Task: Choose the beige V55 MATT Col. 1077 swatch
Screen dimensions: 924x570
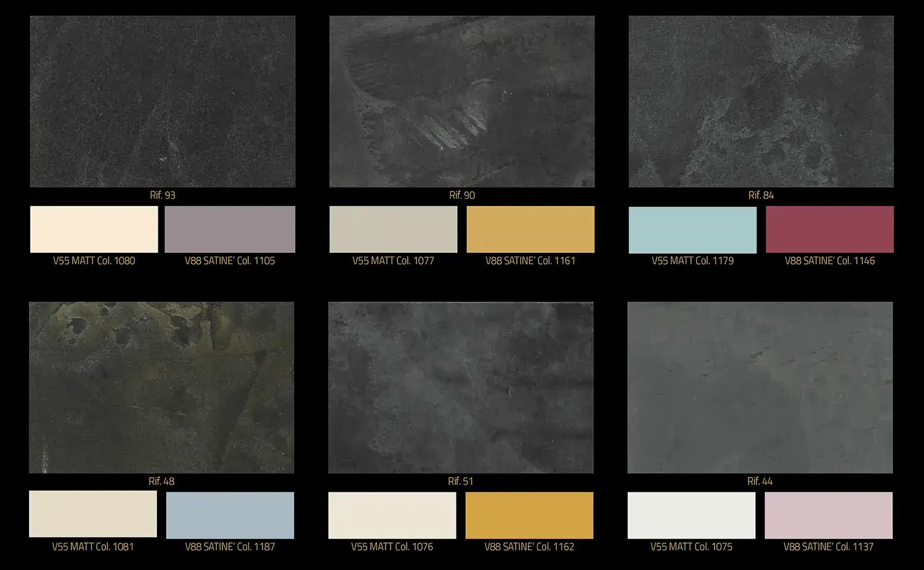Action: [394, 229]
